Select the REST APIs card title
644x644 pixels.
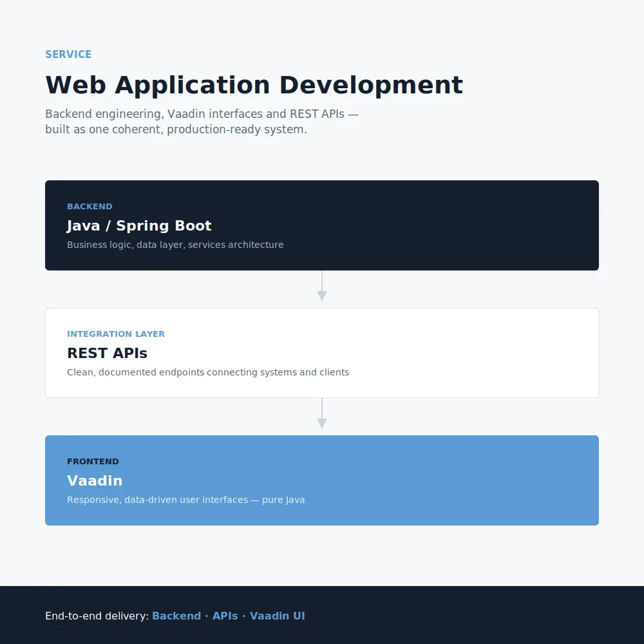pyautogui.click(x=107, y=353)
